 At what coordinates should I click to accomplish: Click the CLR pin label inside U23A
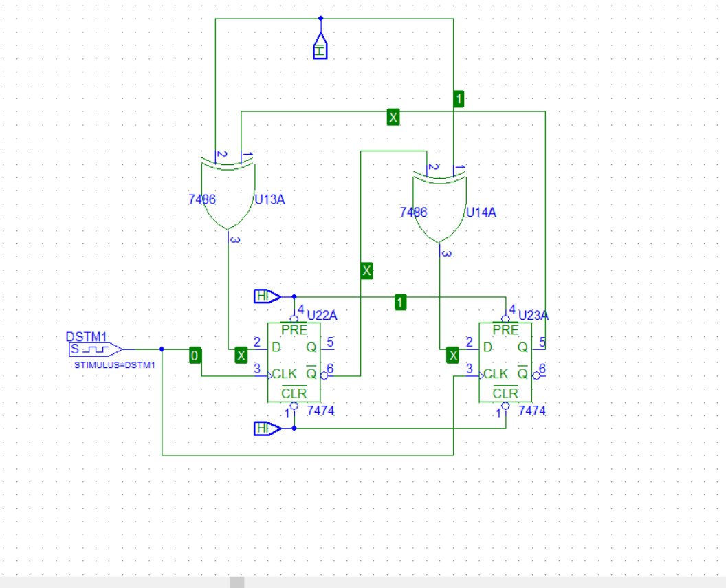[505, 393]
